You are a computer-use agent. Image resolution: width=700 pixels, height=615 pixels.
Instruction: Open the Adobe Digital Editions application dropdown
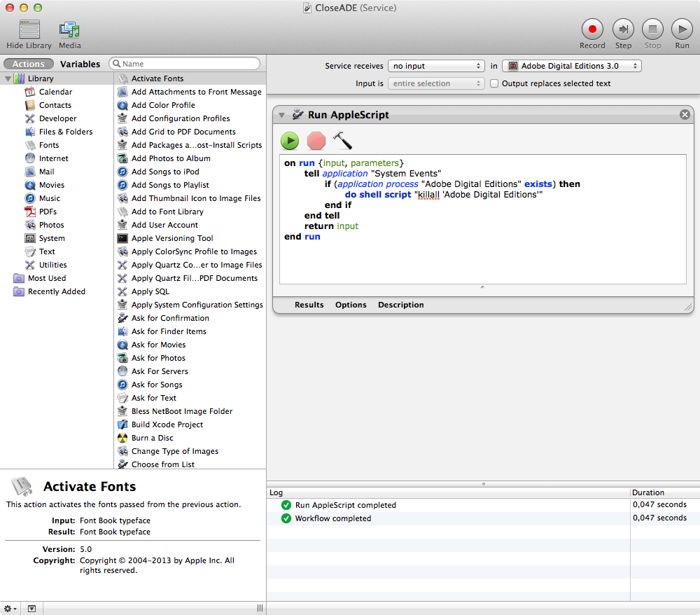click(571, 66)
